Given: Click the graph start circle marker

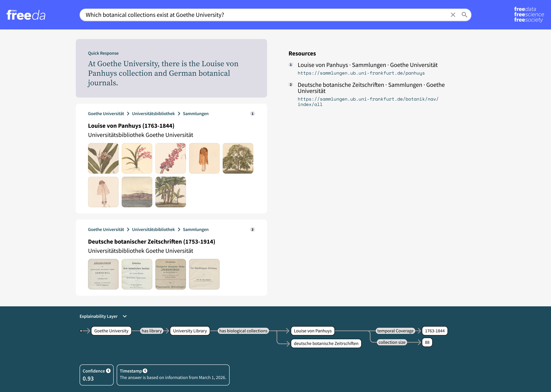Looking at the screenshot, I should tap(81, 331).
